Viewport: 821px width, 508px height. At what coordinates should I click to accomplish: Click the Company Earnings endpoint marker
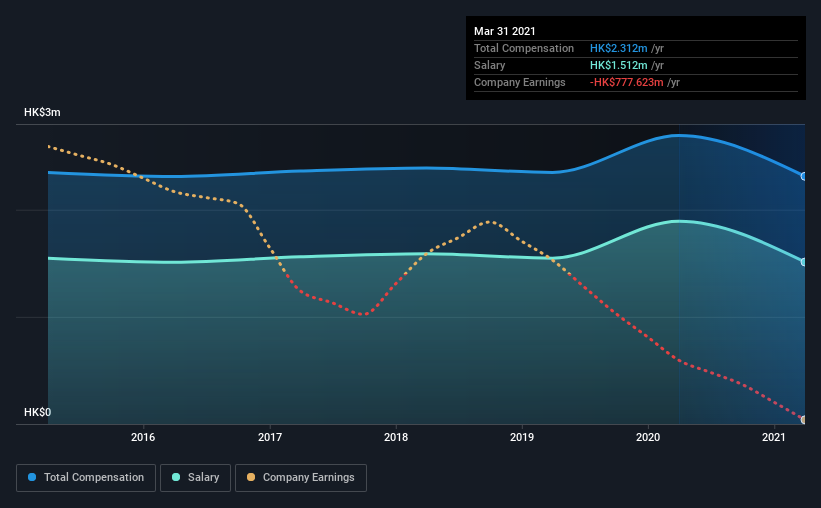point(803,419)
